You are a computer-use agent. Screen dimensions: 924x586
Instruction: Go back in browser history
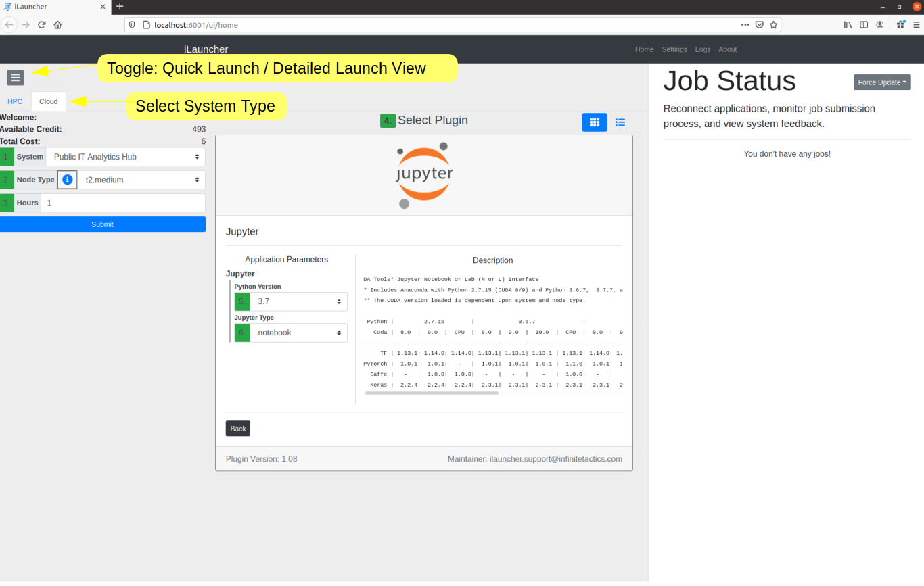[9, 24]
